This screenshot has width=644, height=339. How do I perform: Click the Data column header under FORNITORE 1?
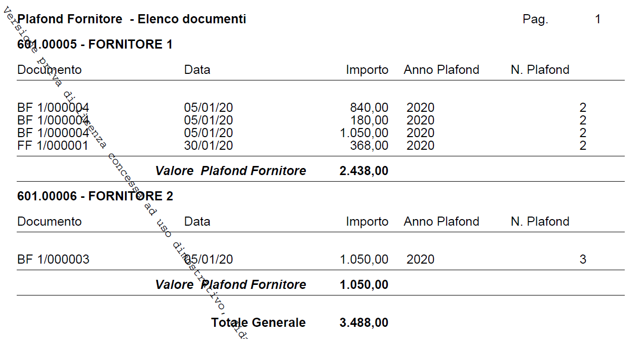[x=197, y=70]
